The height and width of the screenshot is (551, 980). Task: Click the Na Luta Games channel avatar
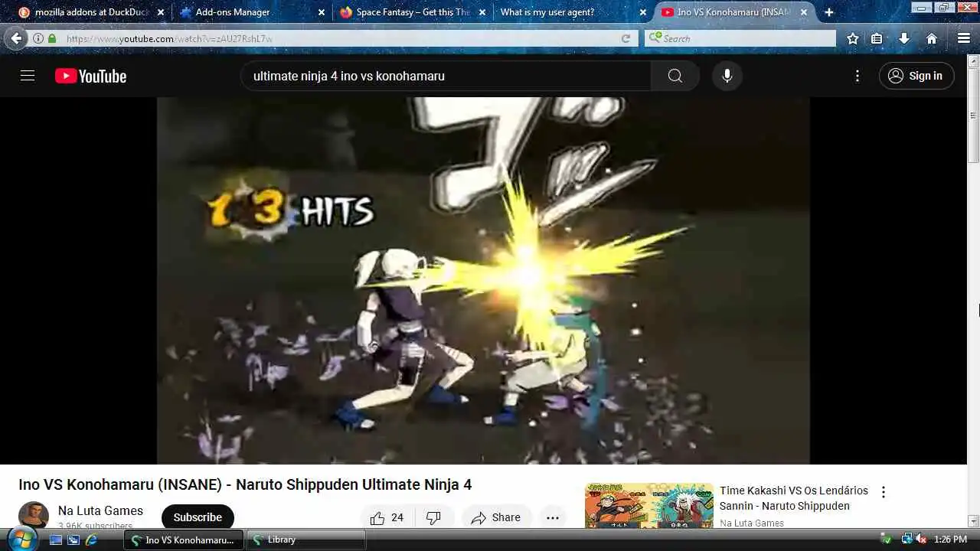pos(34,516)
